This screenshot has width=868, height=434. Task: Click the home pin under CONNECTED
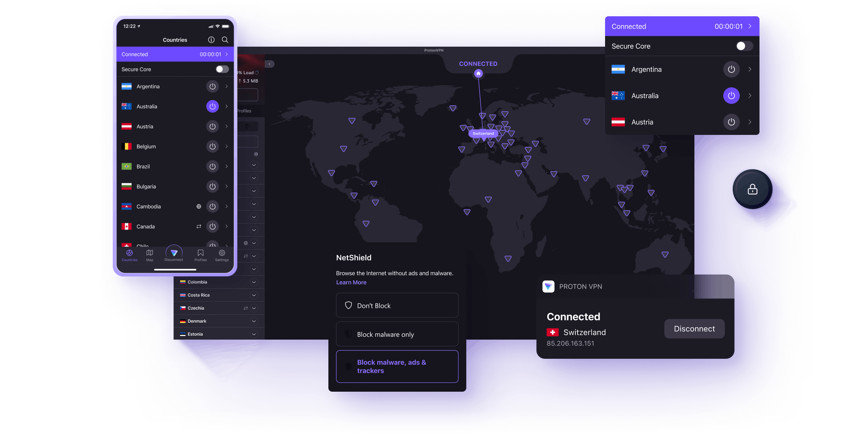(478, 74)
